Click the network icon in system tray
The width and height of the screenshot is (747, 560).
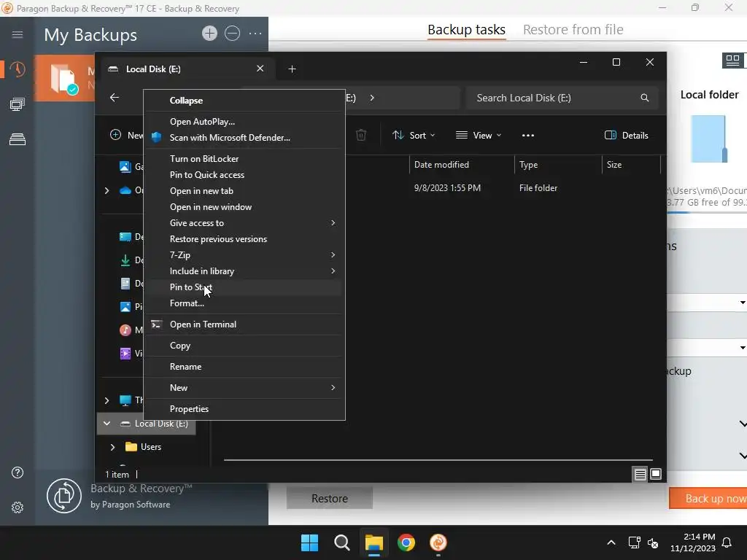pos(634,542)
